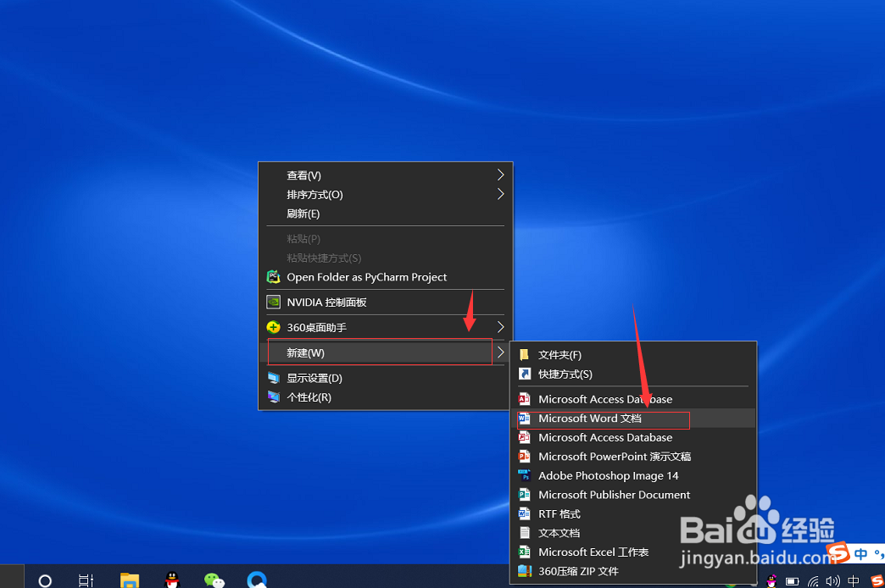This screenshot has width=885, height=588.
Task: Toggle the 中 input indicator in system tray
Action: pyautogui.click(x=854, y=580)
